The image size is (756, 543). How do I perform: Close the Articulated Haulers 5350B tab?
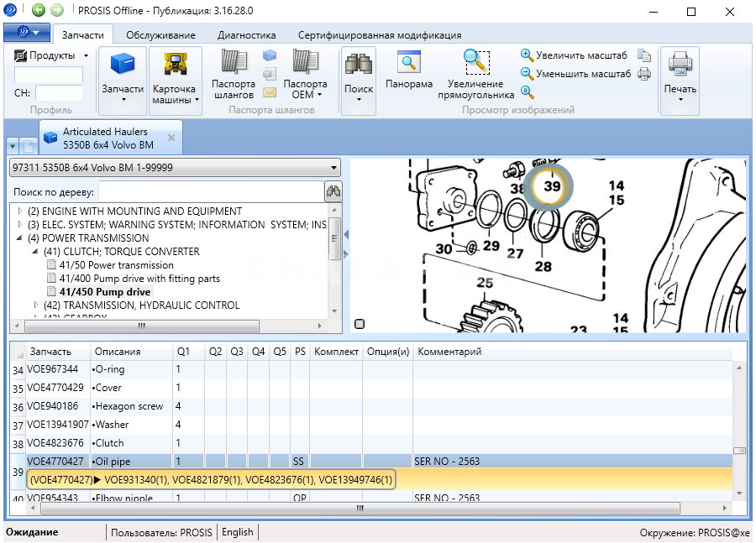(x=171, y=138)
